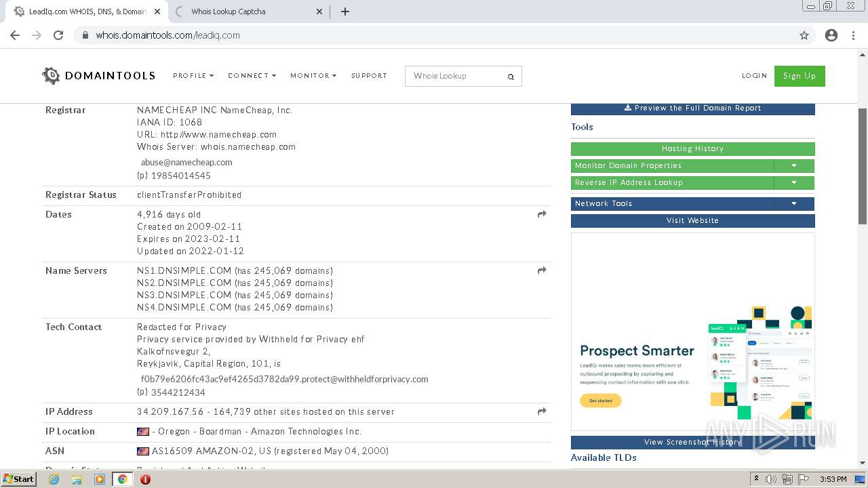868x488 pixels.
Task: Click the Reverse IP Address Lookup button
Action: [672, 182]
